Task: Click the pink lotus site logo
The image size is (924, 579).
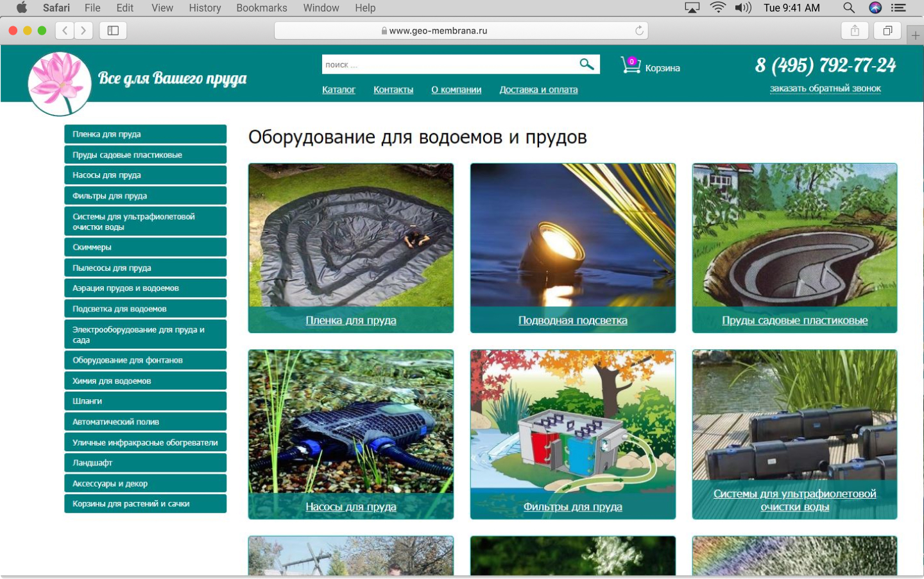Action: pos(59,83)
